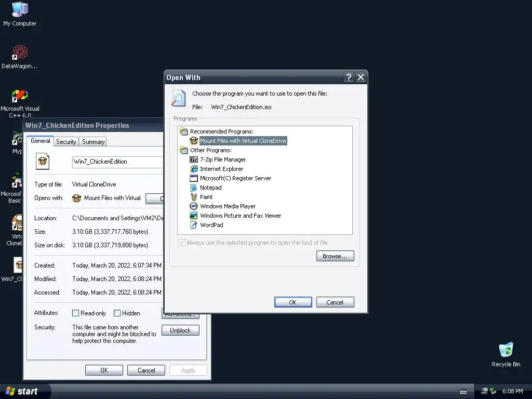
Task: Click the Register Server icon in program list
Action: pos(194,178)
